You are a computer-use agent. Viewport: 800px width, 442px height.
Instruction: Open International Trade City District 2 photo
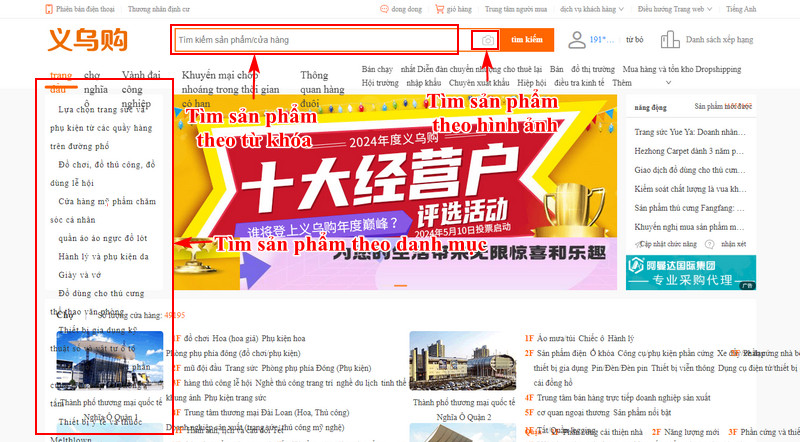[x=463, y=361]
